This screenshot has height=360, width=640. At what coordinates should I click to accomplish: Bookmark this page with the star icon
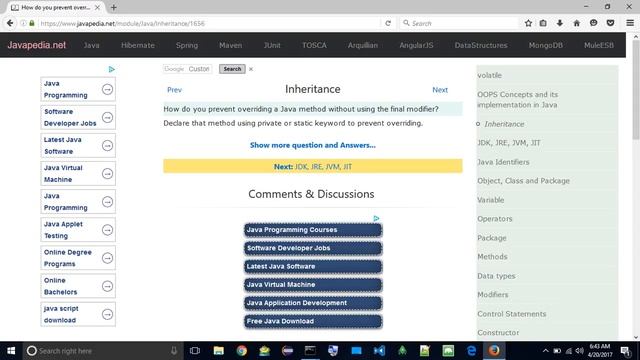coord(528,23)
